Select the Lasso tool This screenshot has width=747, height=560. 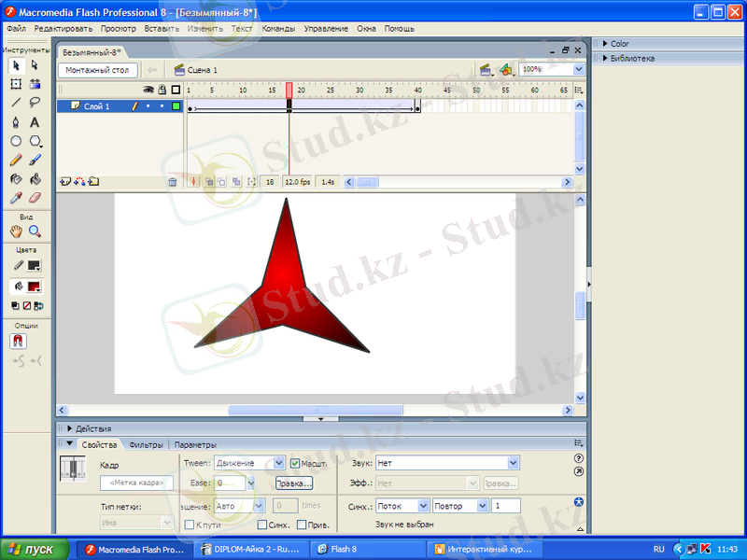[x=35, y=103]
